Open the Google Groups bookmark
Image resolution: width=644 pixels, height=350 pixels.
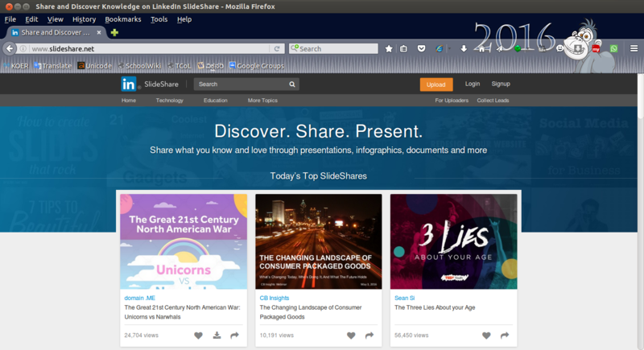pyautogui.click(x=256, y=66)
